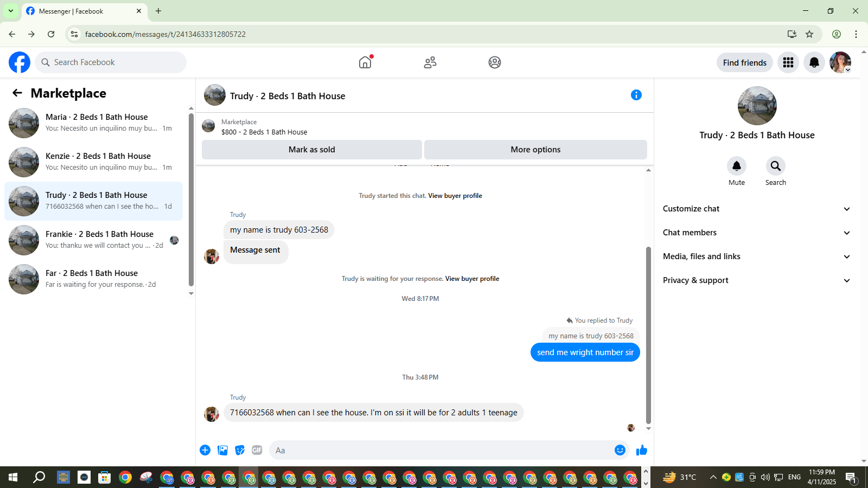
Task: Click the ENG language indicator
Action: click(x=794, y=477)
